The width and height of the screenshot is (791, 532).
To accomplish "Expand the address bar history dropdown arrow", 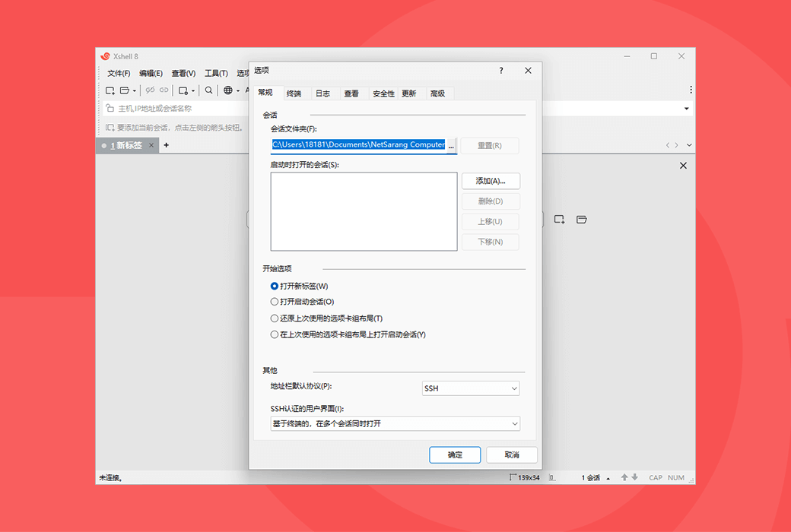I will point(686,109).
